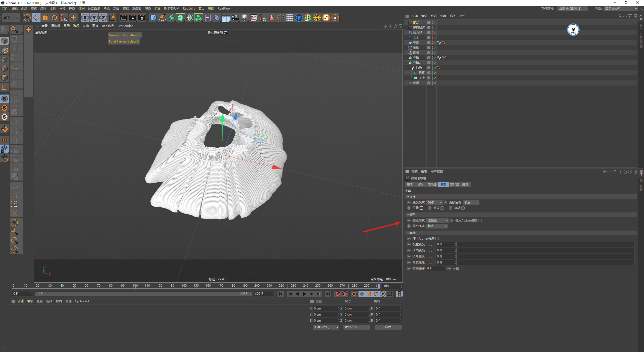Open the 运动图形 menu
The image size is (644, 352).
94,9
